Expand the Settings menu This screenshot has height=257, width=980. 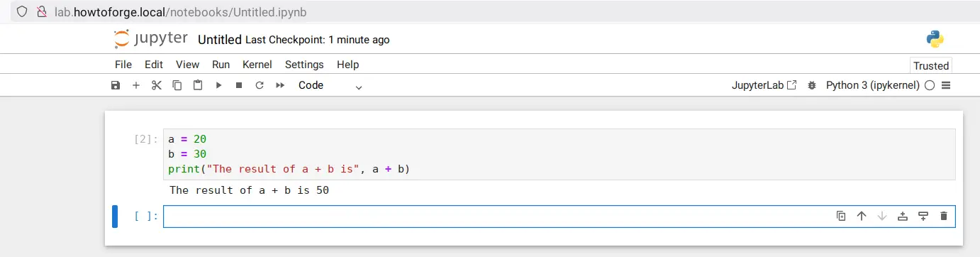[304, 64]
